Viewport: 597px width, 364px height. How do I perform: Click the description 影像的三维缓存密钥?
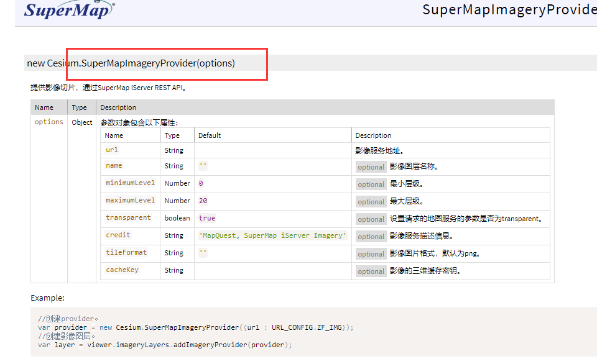pos(425,271)
